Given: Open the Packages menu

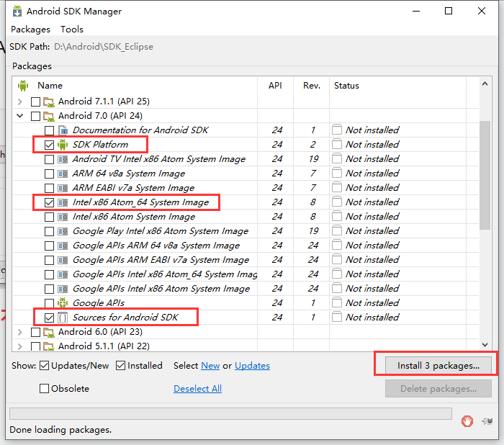Looking at the screenshot, I should point(30,30).
